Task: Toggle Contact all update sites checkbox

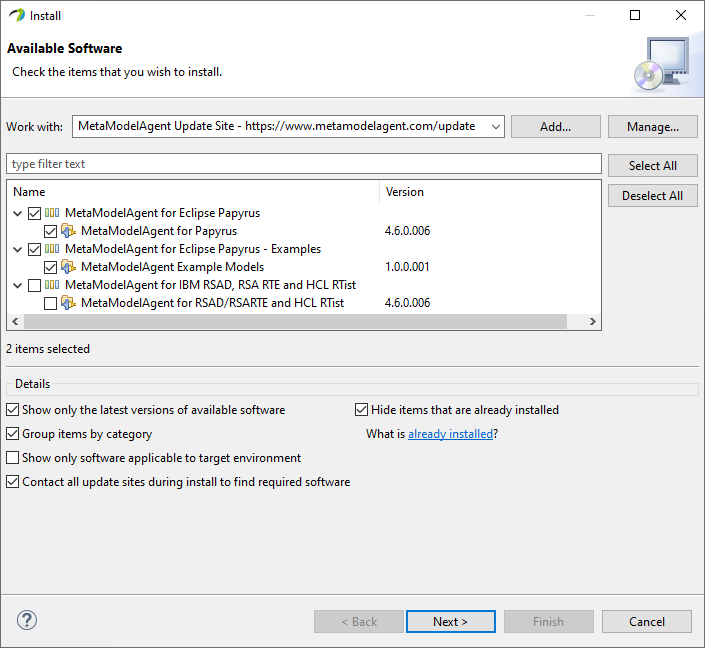Action: [x=13, y=482]
